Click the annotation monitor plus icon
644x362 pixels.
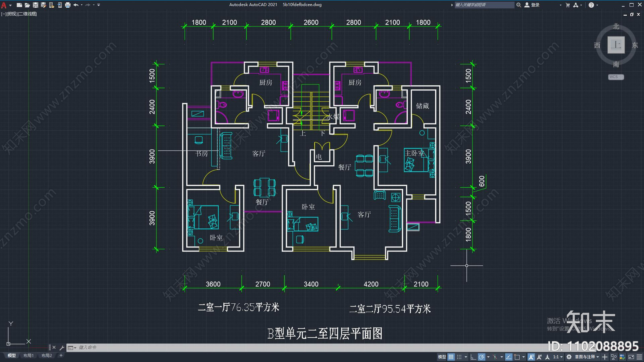pos(605,357)
